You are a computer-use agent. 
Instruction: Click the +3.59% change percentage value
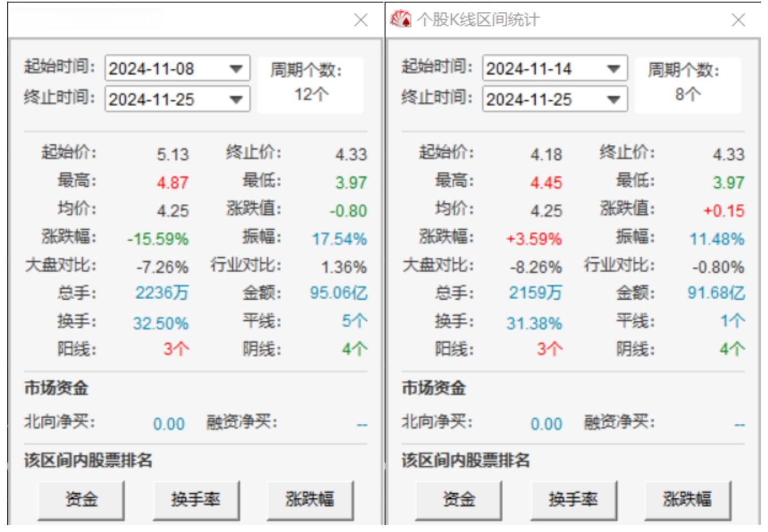534,239
